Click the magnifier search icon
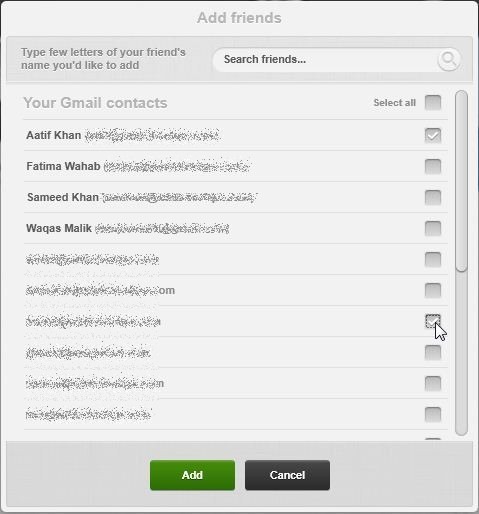 pos(449,60)
